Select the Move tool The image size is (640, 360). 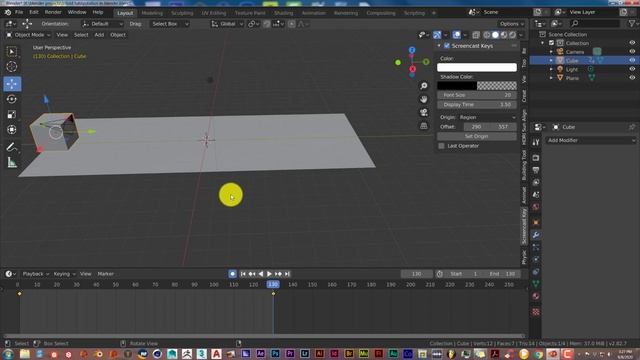[12, 84]
